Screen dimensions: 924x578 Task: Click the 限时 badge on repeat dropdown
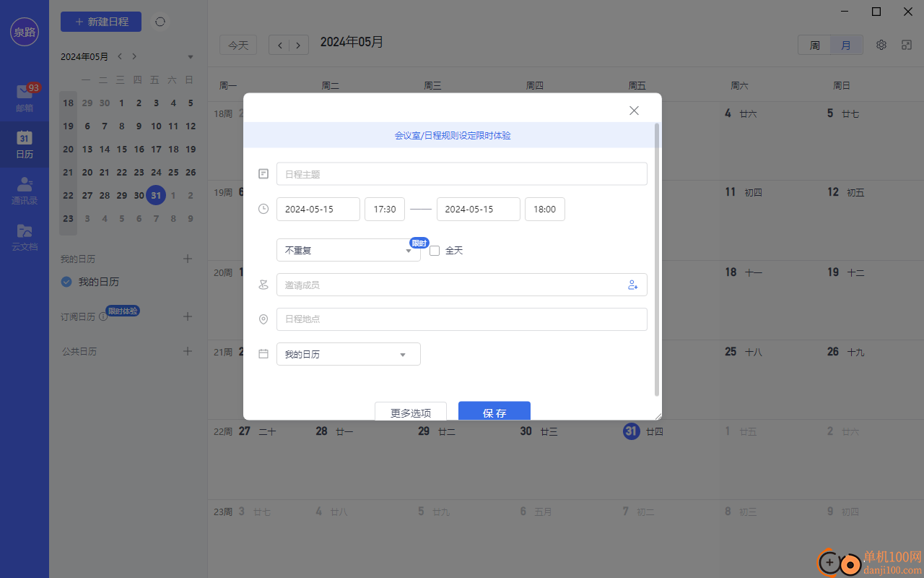click(x=419, y=243)
